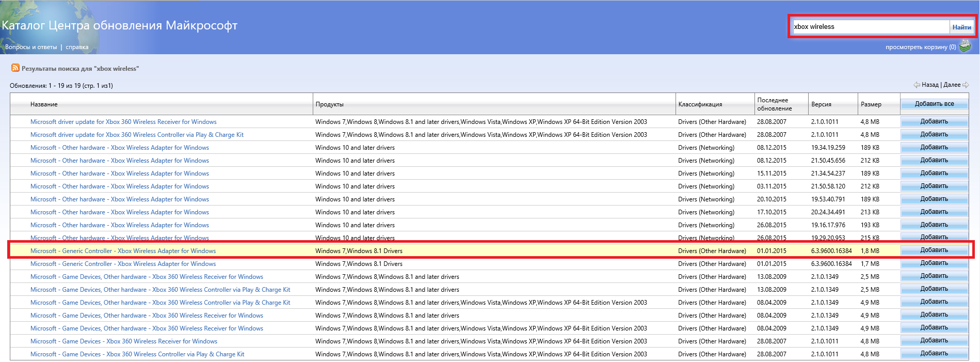Image resolution: width=980 pixels, height=362 pixels.
Task: Open Generic Controller Xbox Wireless Adapter 1,8 MB link
Action: point(123,251)
